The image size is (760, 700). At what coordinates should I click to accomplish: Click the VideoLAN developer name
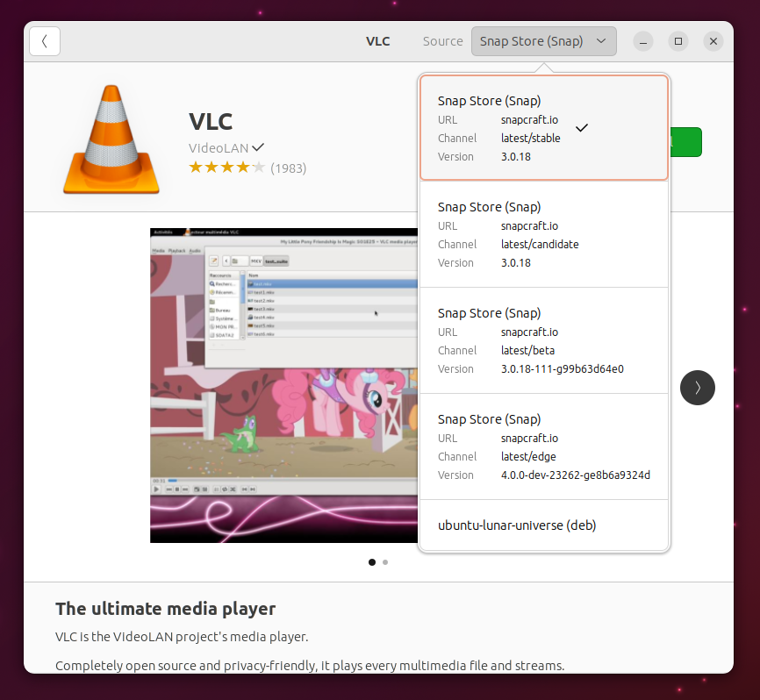click(x=219, y=147)
